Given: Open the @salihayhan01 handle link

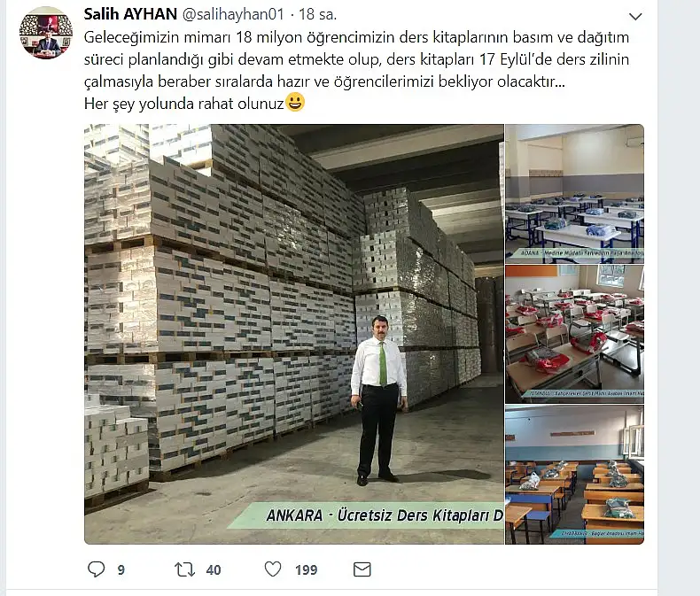Looking at the screenshot, I should pyautogui.click(x=233, y=14).
